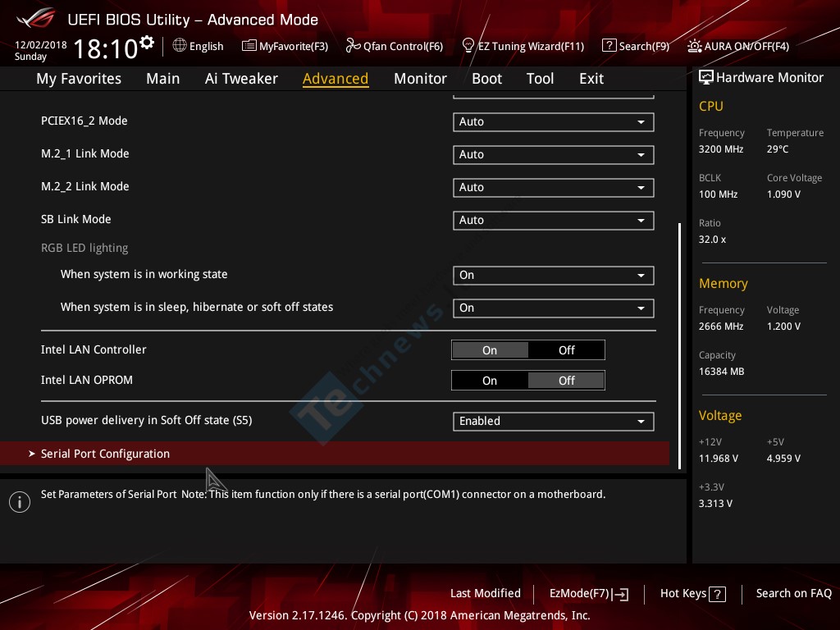Screen dimensions: 840x630
Task: Set Intel LAN OPROM to Off
Action: coord(566,381)
